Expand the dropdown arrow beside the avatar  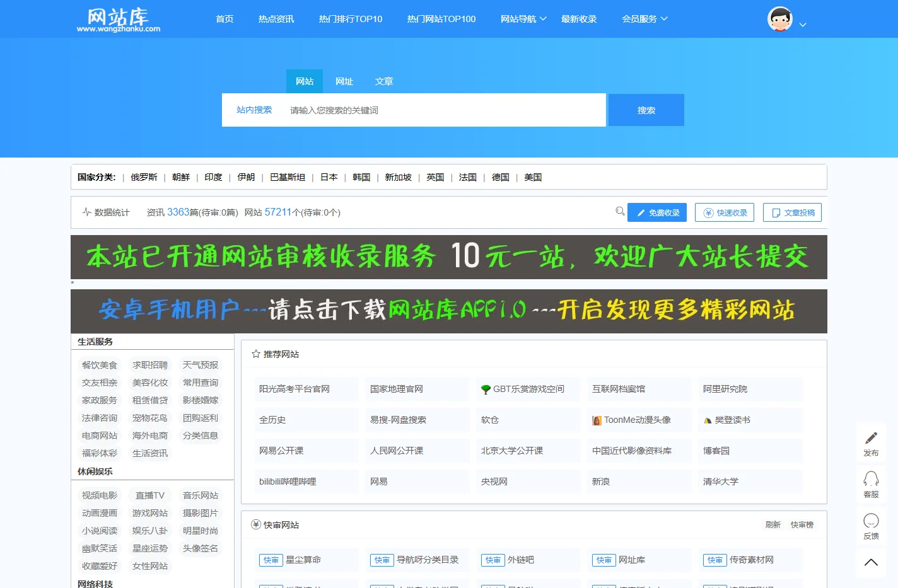point(803,25)
